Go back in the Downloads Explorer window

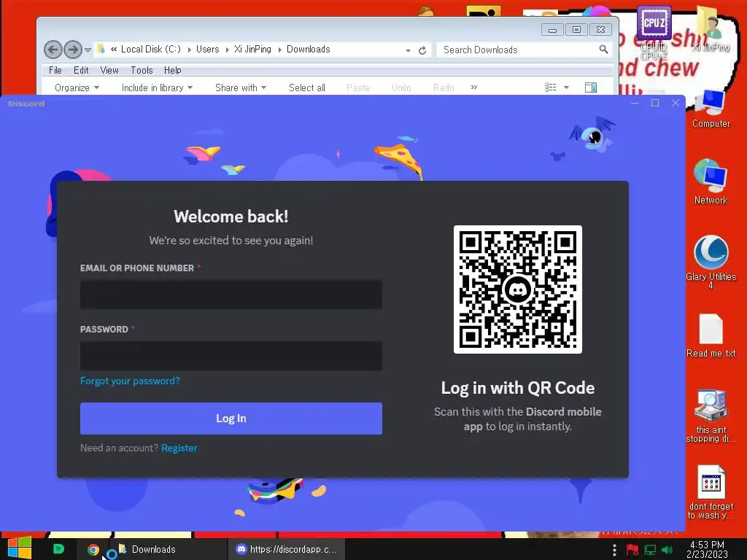[53, 50]
